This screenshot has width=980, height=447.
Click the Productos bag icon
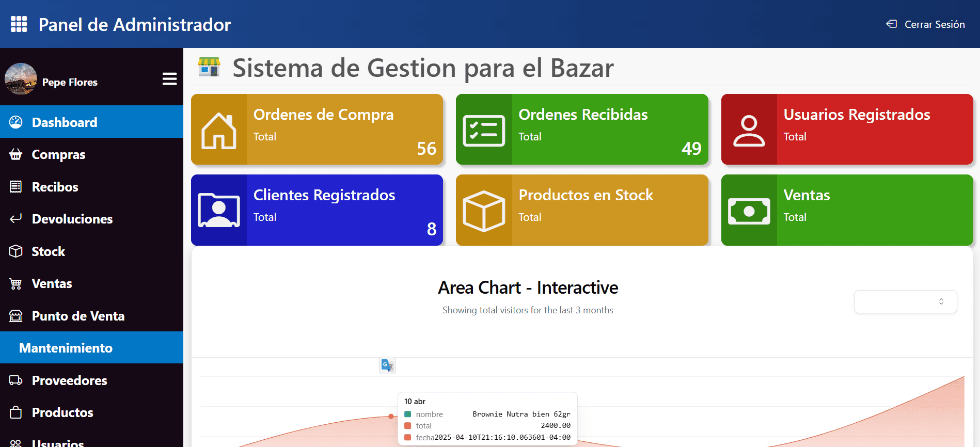pyautogui.click(x=16, y=412)
